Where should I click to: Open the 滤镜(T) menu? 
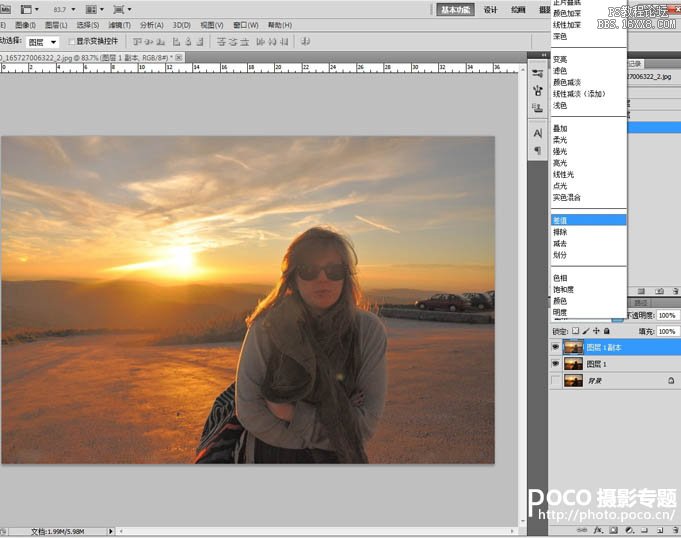tap(119, 25)
